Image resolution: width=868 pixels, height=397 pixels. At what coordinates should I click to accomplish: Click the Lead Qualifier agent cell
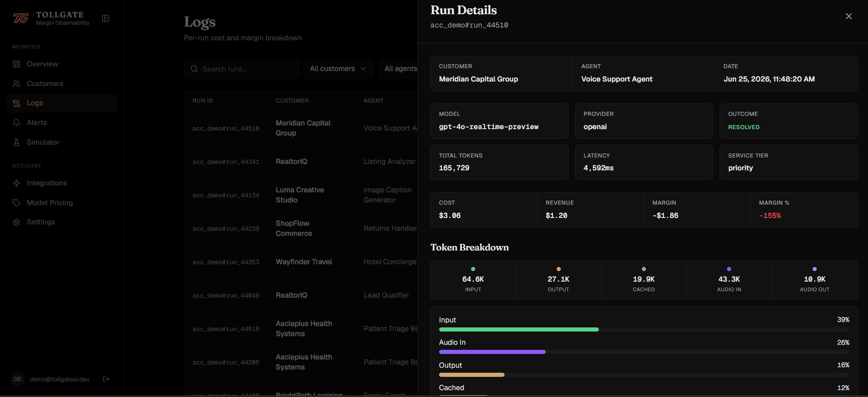[x=386, y=295]
